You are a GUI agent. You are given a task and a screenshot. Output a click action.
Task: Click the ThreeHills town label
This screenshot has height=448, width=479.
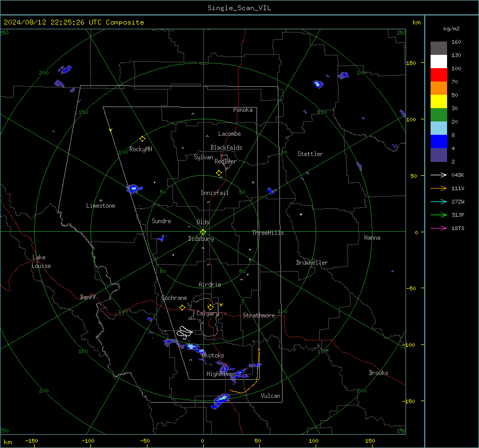pyautogui.click(x=268, y=233)
